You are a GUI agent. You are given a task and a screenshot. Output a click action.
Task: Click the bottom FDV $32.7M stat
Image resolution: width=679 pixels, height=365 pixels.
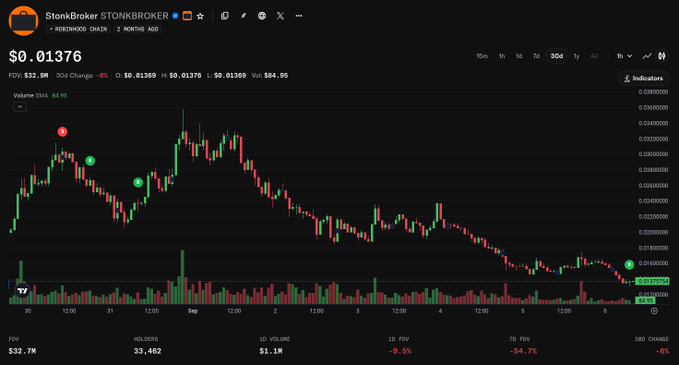click(x=22, y=346)
